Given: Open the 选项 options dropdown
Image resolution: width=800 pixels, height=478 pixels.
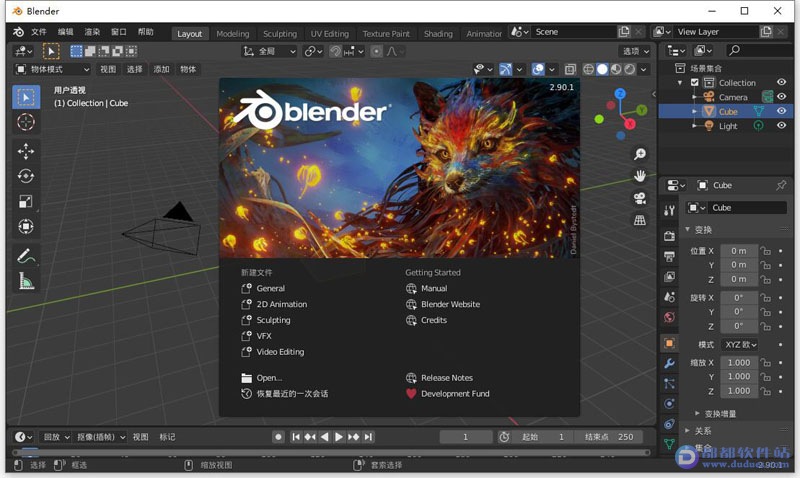Looking at the screenshot, I should (636, 51).
